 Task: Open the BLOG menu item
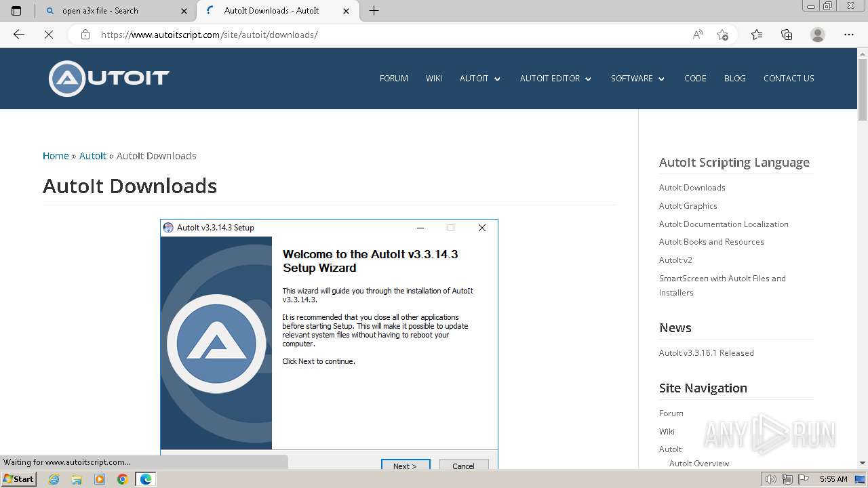tap(735, 79)
